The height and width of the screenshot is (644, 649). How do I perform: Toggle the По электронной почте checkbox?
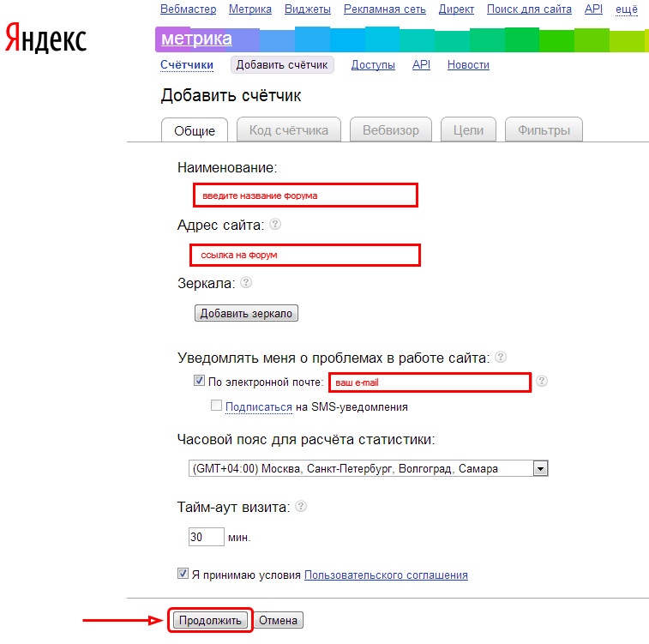pyautogui.click(x=199, y=381)
